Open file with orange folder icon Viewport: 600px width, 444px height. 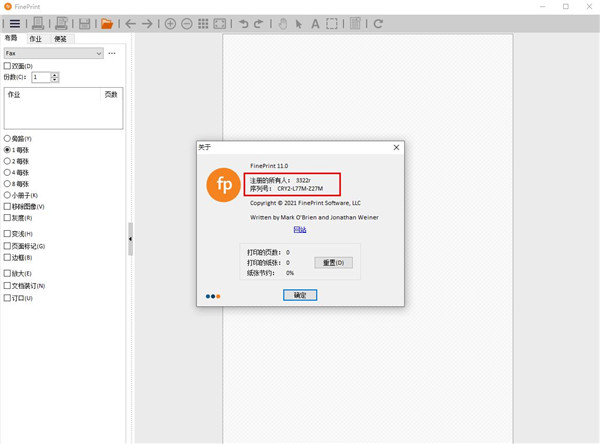click(x=107, y=24)
